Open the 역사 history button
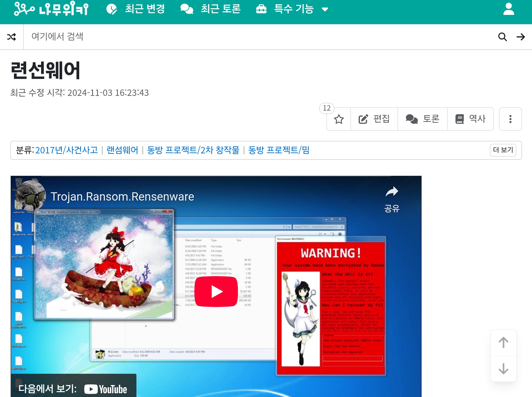 click(470, 119)
